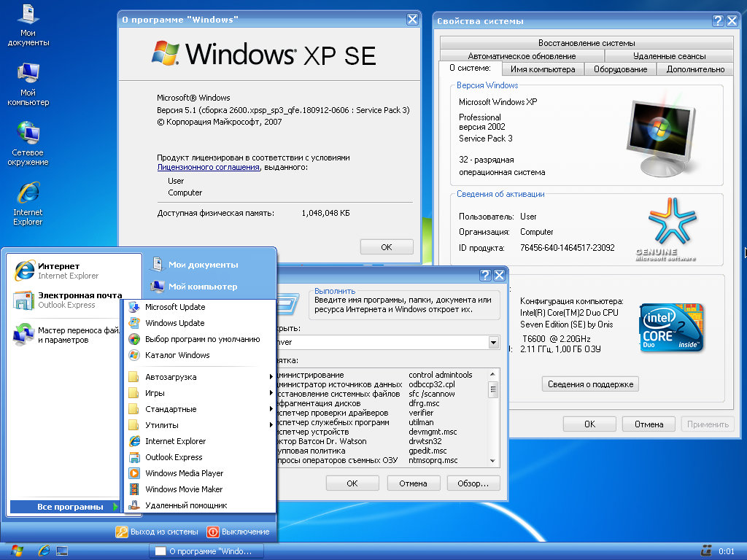Screen dimensions: 747x560
Task: Click the Выход из системы key icon
Action: (x=122, y=532)
